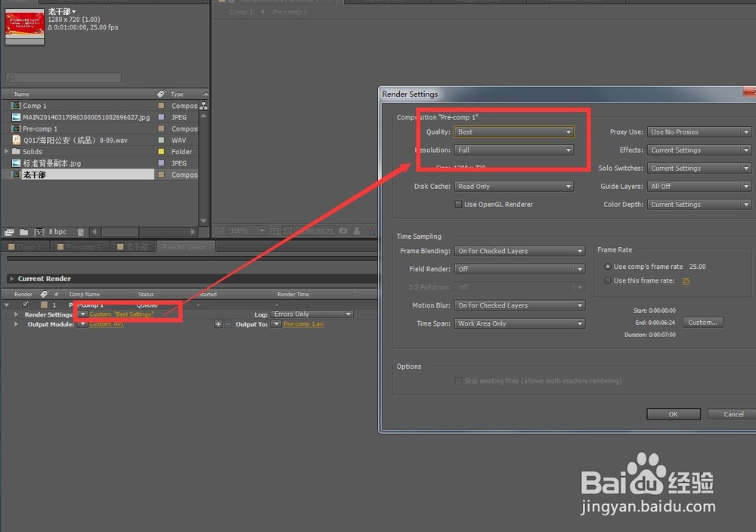This screenshot has height=532, width=756.
Task: Select the Render Queue tab
Action: [x=185, y=246]
